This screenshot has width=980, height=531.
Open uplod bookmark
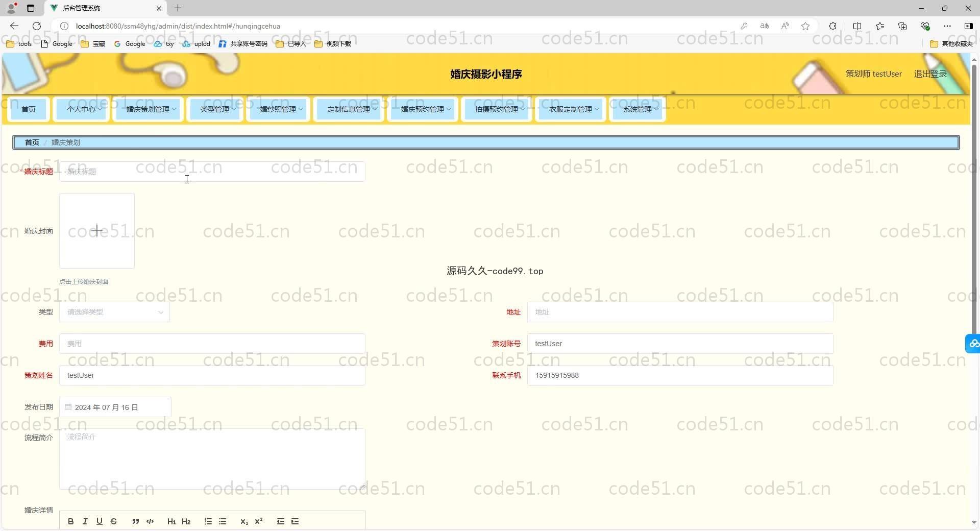click(196, 44)
